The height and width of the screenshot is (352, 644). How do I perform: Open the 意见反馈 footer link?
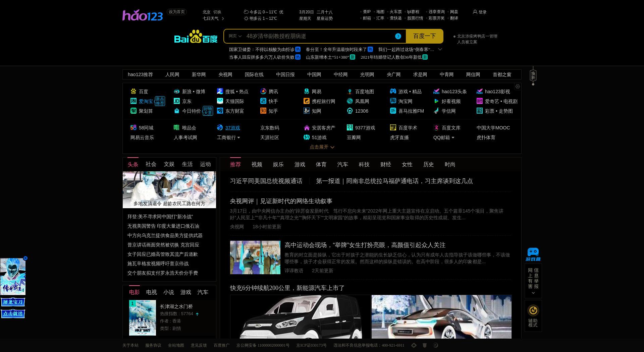click(x=199, y=345)
